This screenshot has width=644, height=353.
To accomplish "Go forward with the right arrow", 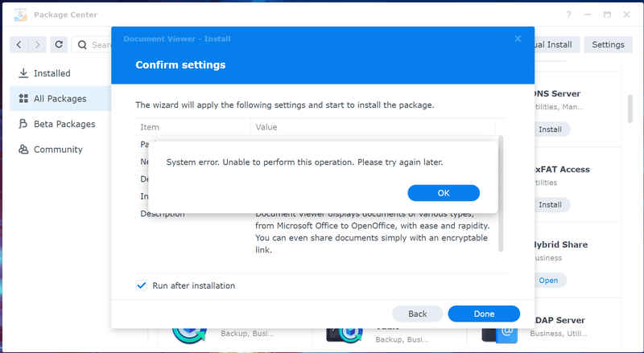I will pos(38,45).
